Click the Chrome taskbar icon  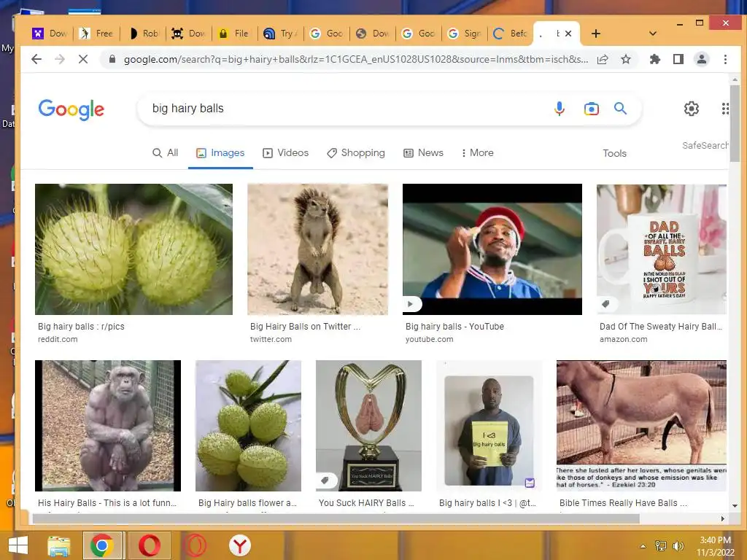tap(101, 545)
